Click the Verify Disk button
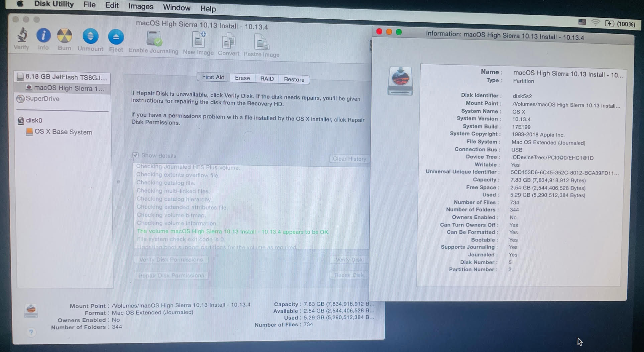 click(x=349, y=260)
